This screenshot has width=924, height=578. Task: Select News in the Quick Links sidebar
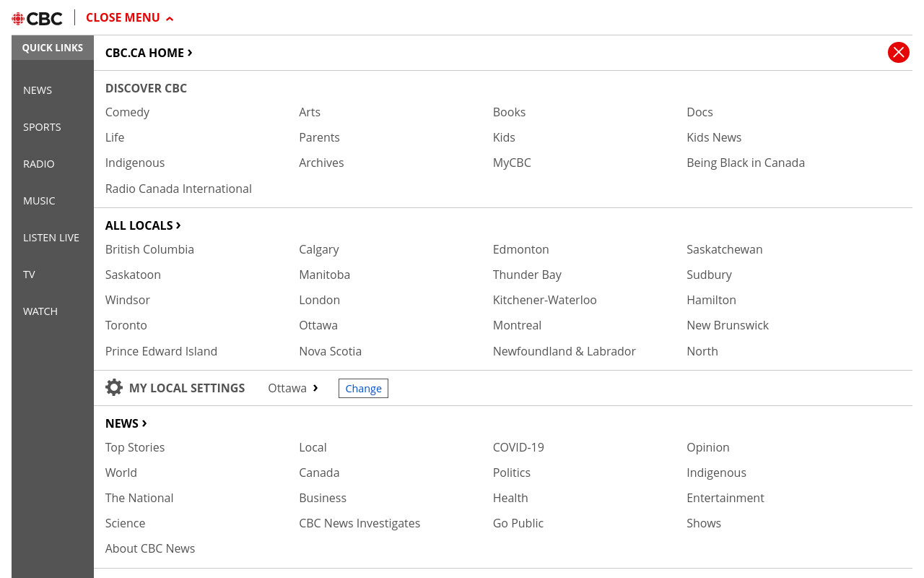pyautogui.click(x=38, y=90)
